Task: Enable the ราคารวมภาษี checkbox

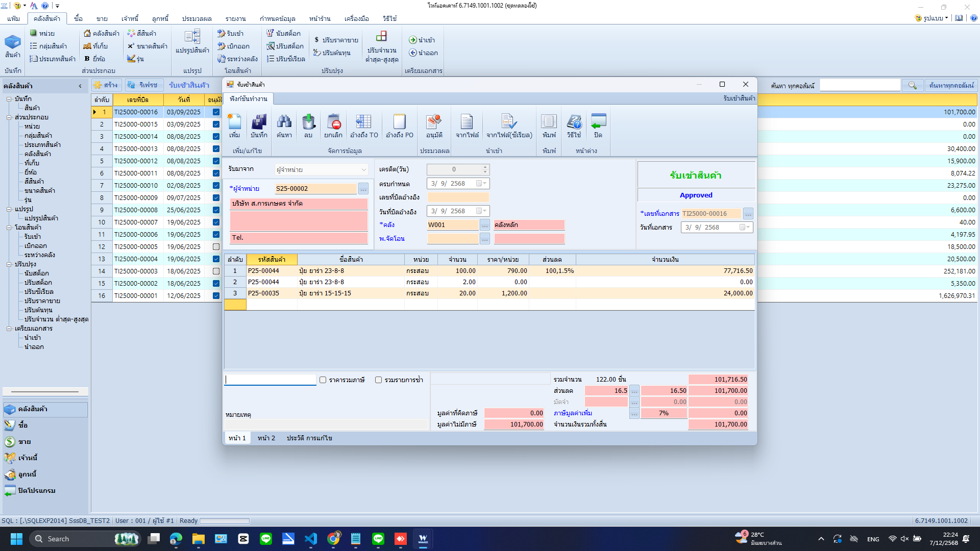Action: [323, 380]
